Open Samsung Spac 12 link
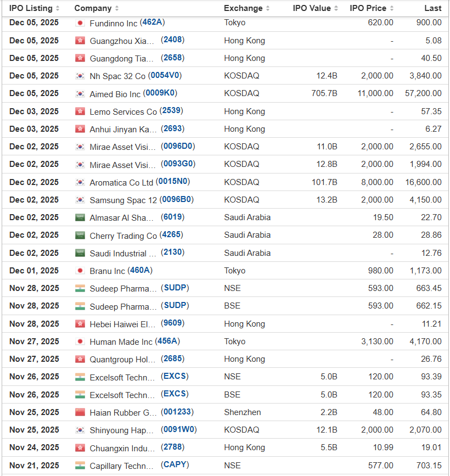Image resolution: width=450 pixels, height=476 pixels. coord(123,200)
